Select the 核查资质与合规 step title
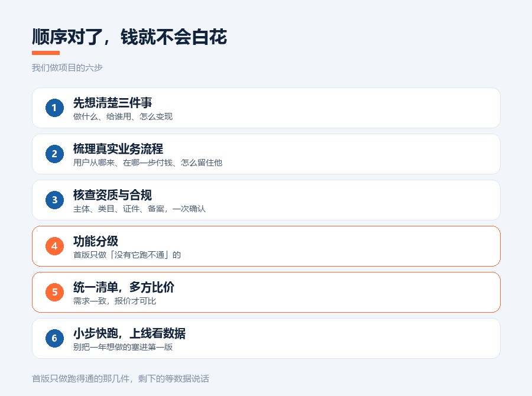This screenshot has width=532, height=396. (x=113, y=195)
